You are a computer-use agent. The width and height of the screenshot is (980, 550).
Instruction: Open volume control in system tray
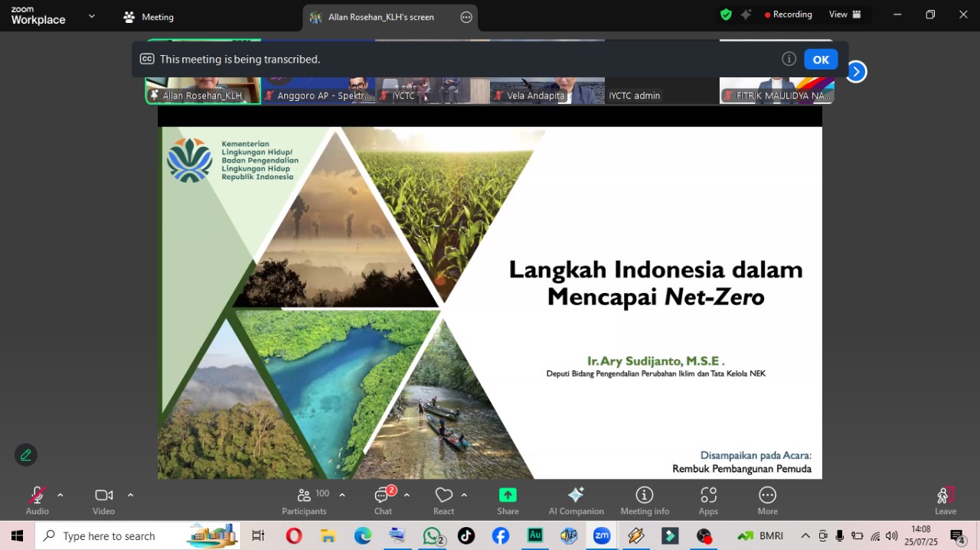pos(892,536)
